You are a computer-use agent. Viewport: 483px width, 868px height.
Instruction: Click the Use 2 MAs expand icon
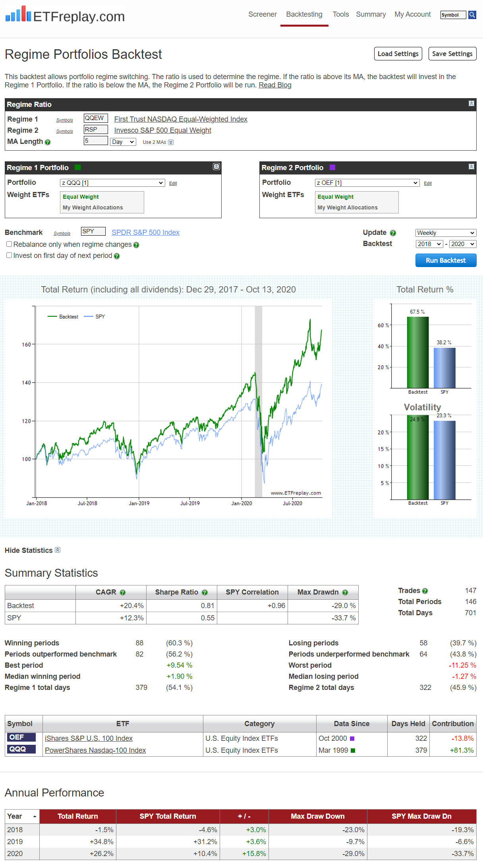tap(171, 142)
